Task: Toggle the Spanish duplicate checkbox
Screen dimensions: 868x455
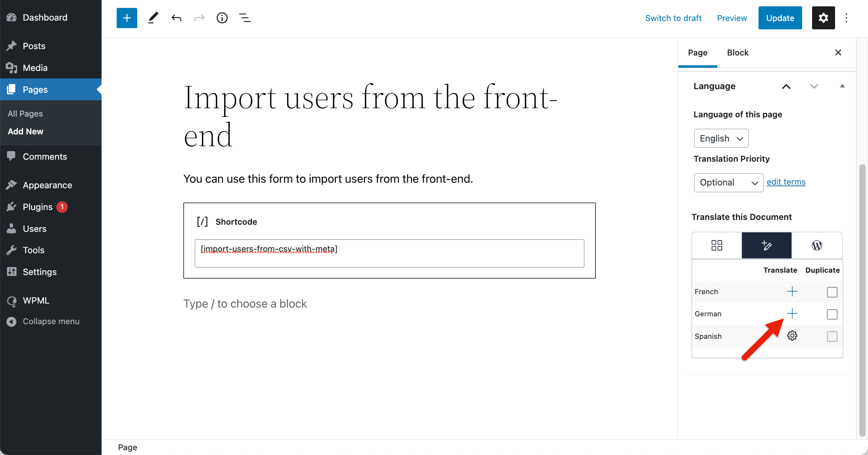Action: [x=832, y=336]
